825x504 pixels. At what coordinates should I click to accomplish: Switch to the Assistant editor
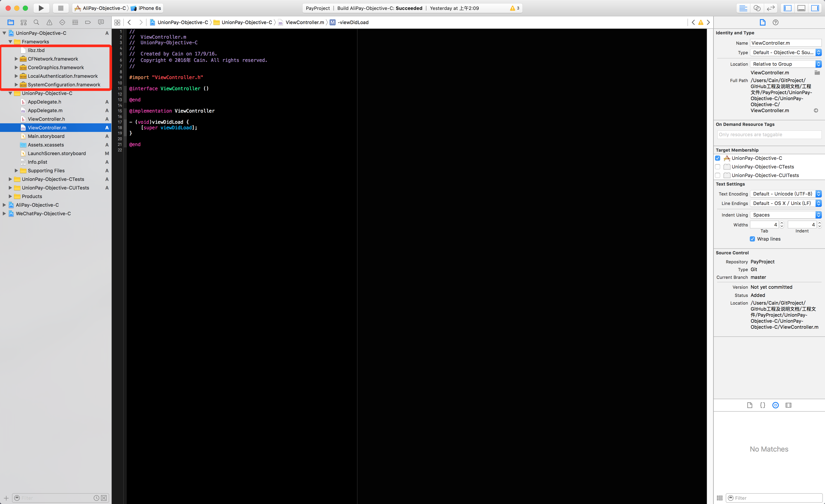click(x=757, y=8)
